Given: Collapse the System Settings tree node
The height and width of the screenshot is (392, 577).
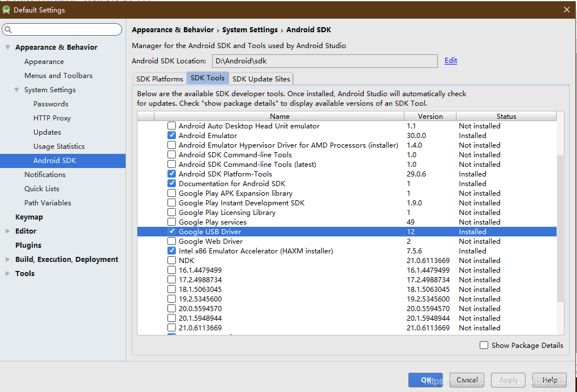Looking at the screenshot, I should [17, 90].
